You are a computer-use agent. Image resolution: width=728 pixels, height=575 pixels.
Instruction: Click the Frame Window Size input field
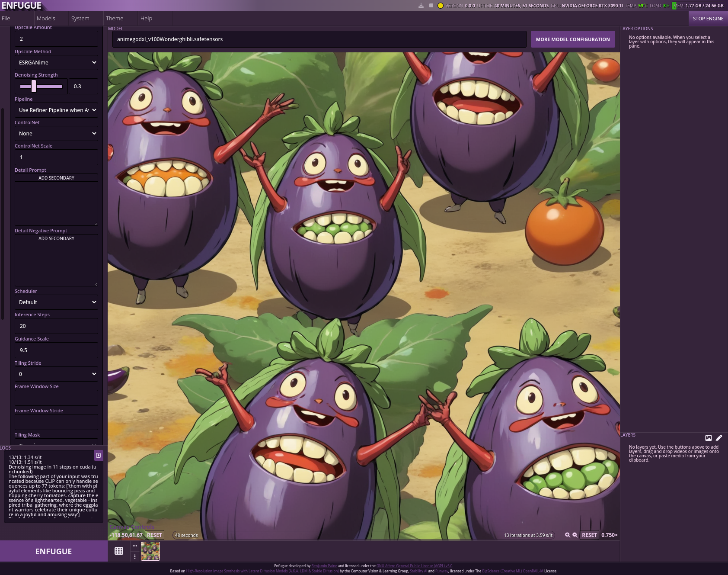[56, 398]
